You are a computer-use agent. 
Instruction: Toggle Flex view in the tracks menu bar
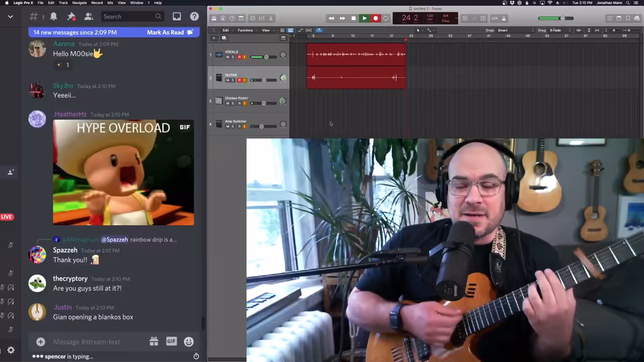308,30
